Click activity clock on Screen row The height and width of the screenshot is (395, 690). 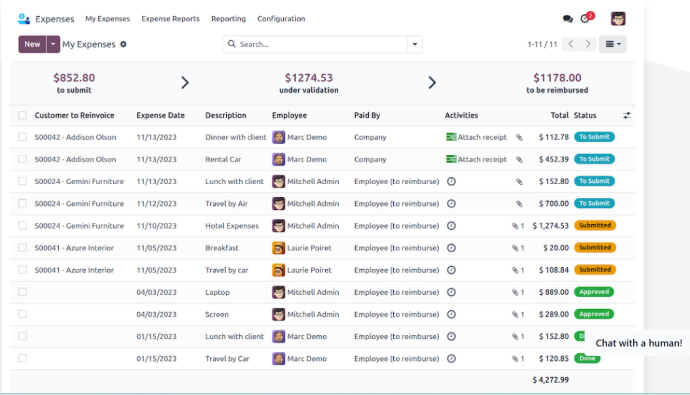click(451, 314)
